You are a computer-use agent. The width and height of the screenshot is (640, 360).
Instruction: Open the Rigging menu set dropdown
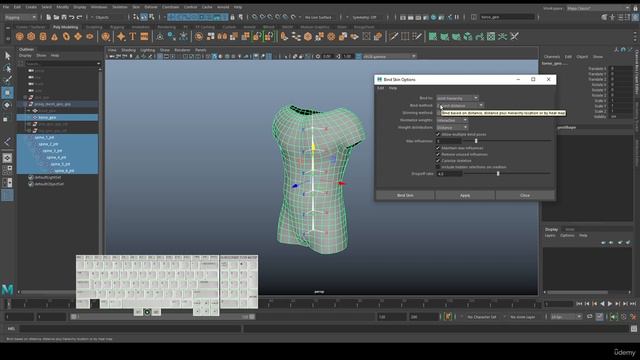[x=20, y=17]
